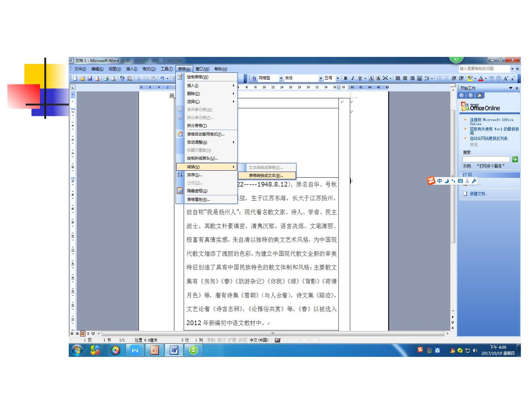This screenshot has height=399, width=532.
Task: Click the 新建文档... link
Action: click(480, 194)
